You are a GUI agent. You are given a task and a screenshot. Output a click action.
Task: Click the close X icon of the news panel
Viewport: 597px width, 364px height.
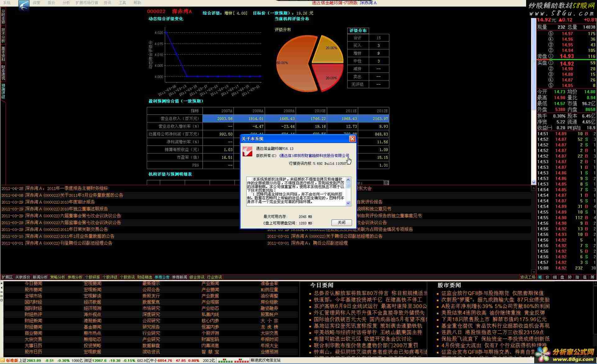click(2, 283)
